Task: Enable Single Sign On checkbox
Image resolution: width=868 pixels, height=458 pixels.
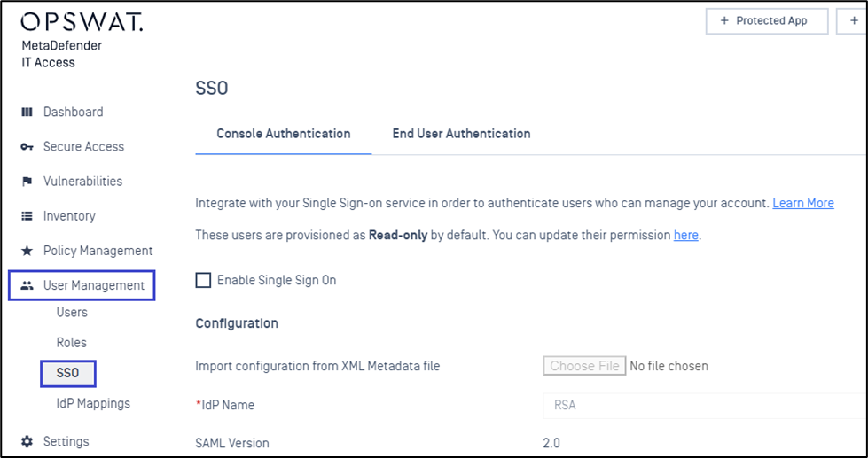Action: [204, 281]
